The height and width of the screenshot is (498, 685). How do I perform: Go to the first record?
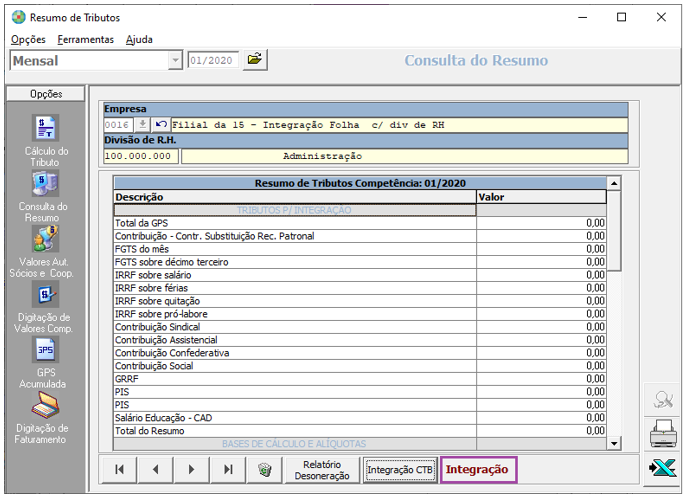pos(119,470)
